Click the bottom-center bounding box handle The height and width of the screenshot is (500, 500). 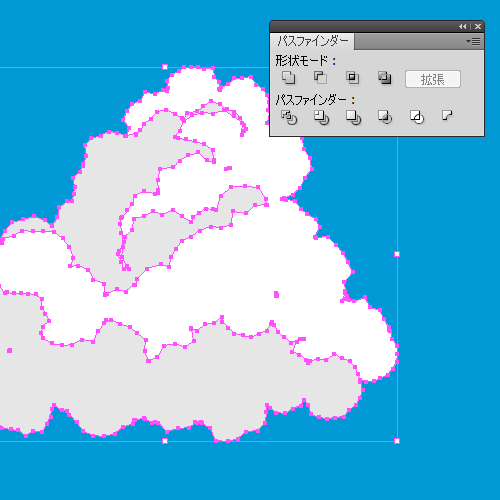[x=165, y=441]
